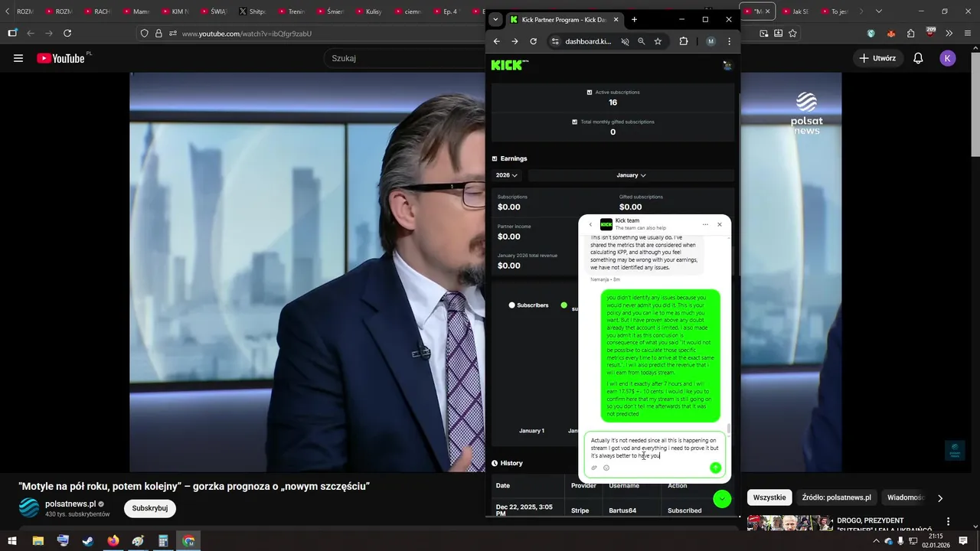Open Kick user avatar in dashboard header
980x551 pixels.
click(727, 66)
